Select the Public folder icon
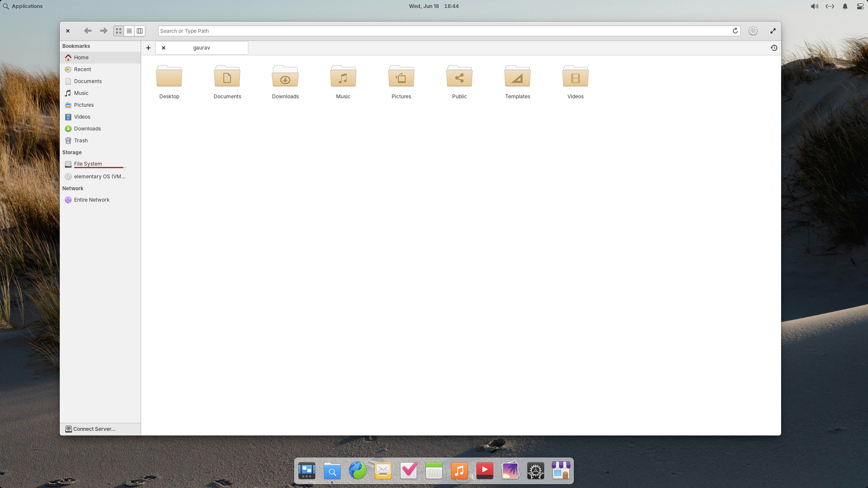Viewport: 868px width, 488px height. [x=459, y=77]
